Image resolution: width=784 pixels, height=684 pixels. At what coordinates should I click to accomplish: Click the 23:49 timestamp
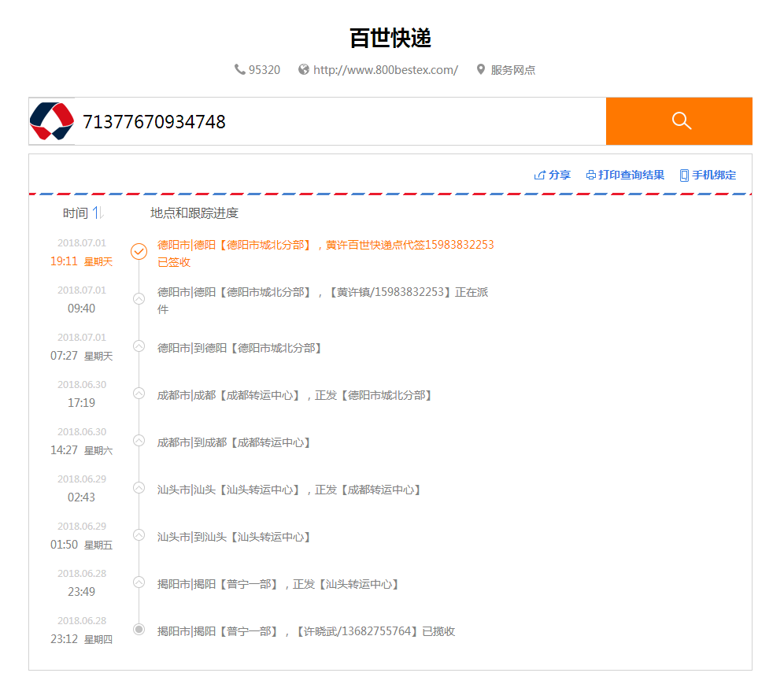click(x=82, y=592)
